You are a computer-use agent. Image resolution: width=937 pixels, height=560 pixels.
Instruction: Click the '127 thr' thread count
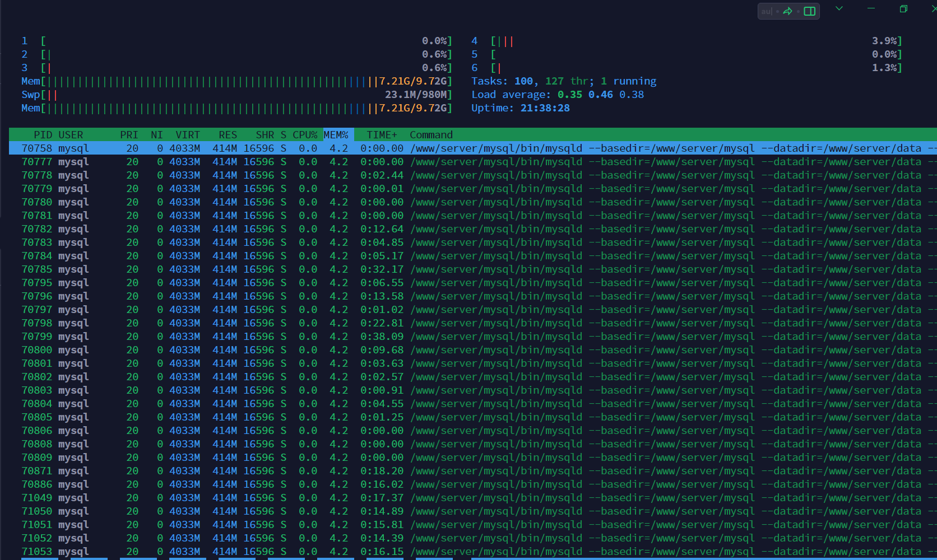click(x=567, y=81)
